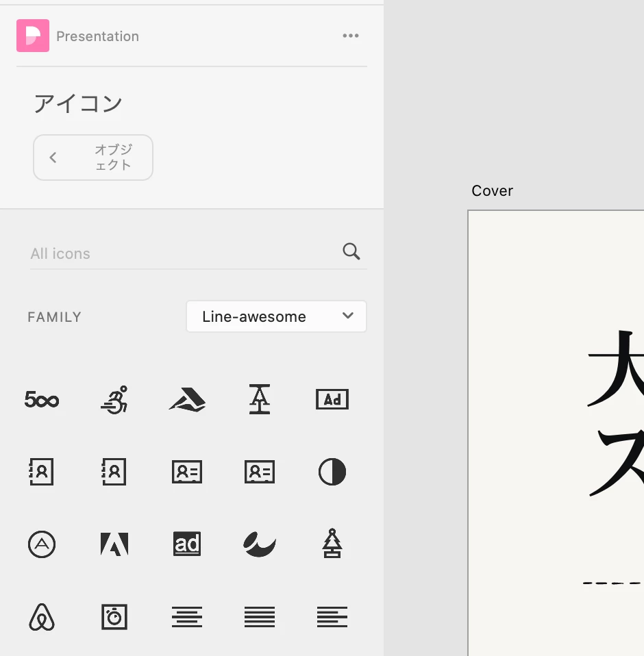
Task: Choose the Adversal 'ad' icon
Action: click(187, 544)
